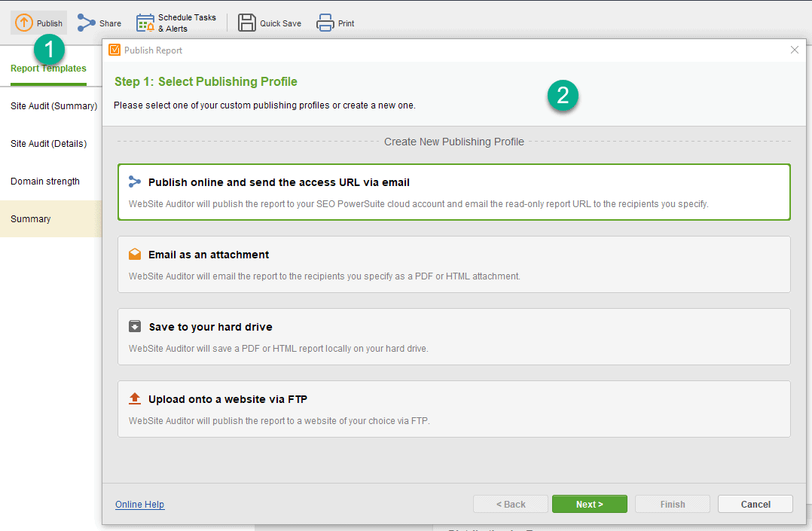Viewport: 812px width, 531px height.
Task: Click the FTP upload arrow icon
Action: (135, 398)
